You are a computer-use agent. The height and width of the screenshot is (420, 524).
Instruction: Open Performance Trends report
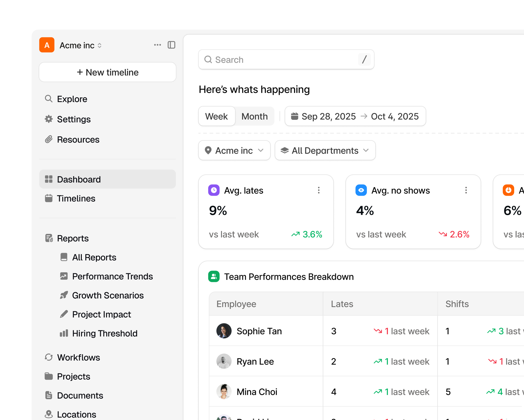point(112,276)
